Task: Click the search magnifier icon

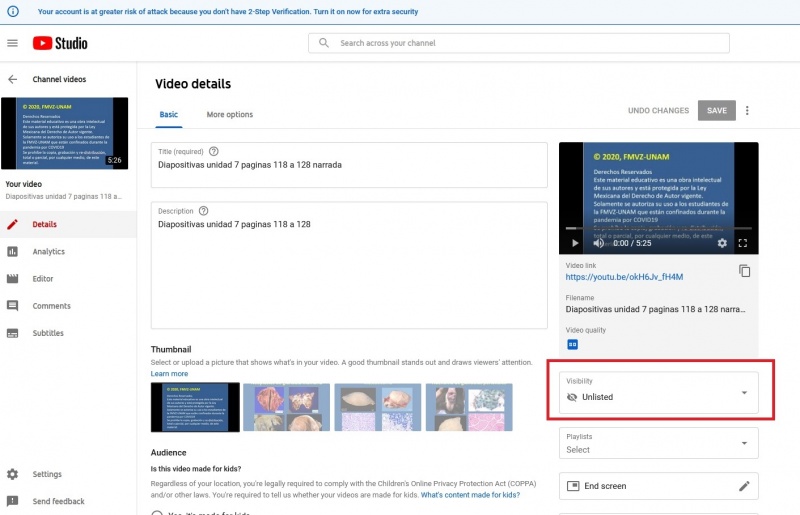Action: coord(324,43)
